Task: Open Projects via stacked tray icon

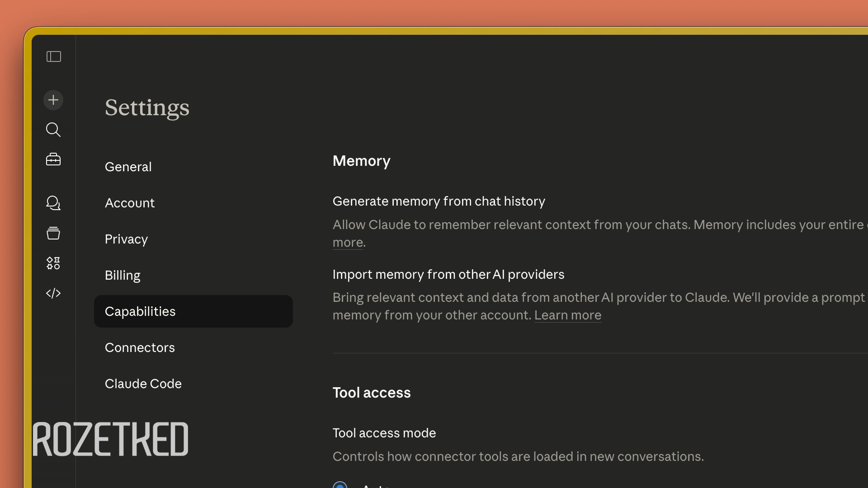Action: 53,233
